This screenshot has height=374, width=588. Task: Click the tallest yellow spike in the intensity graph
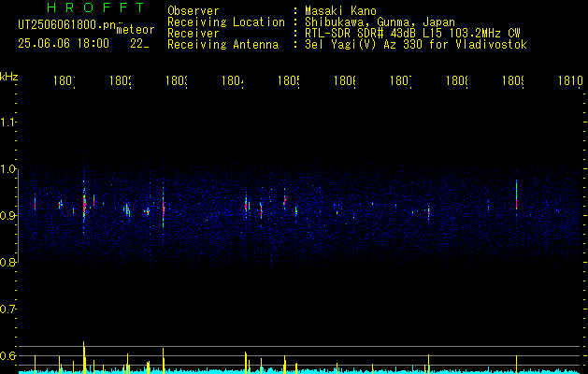click(x=83, y=357)
